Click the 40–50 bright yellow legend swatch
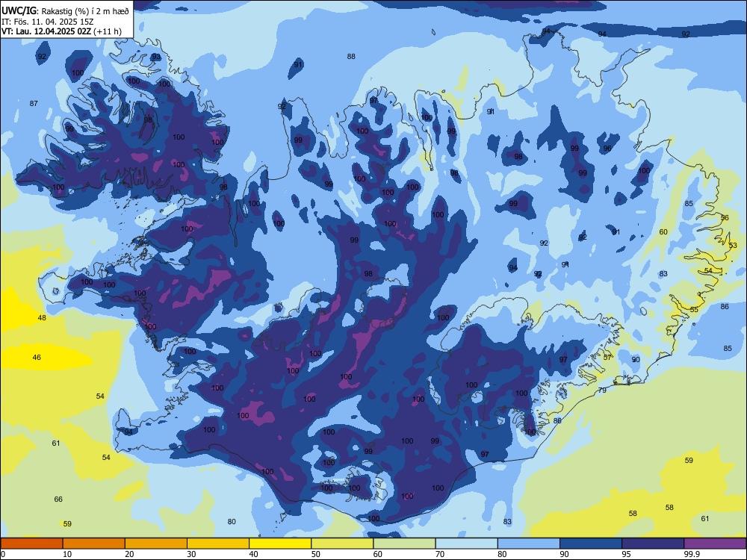The width and height of the screenshot is (747, 560). (280, 544)
